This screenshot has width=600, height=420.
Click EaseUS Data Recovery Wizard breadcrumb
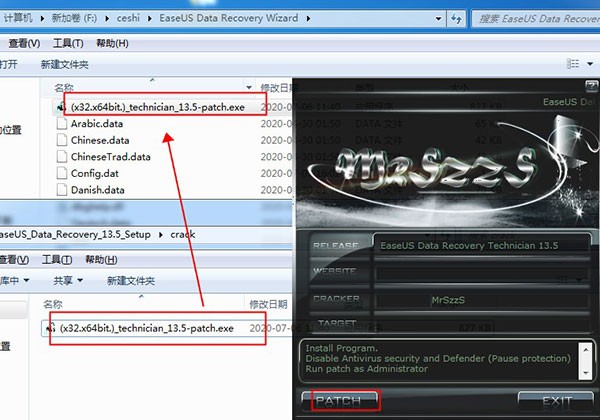[x=228, y=18]
